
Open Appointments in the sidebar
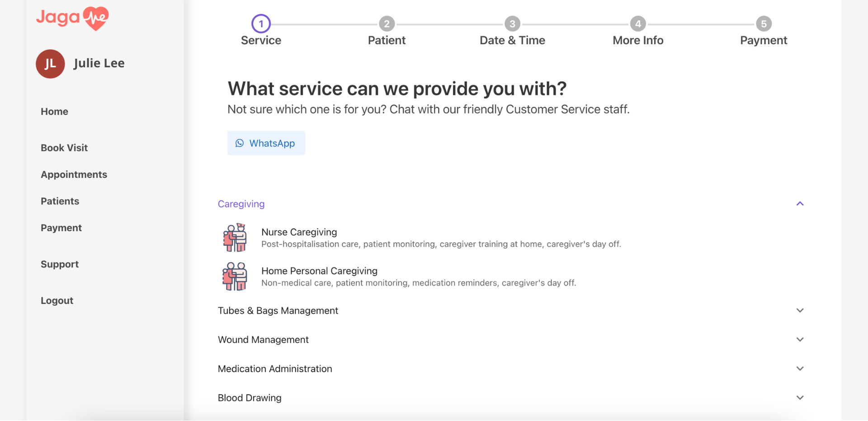(x=74, y=174)
